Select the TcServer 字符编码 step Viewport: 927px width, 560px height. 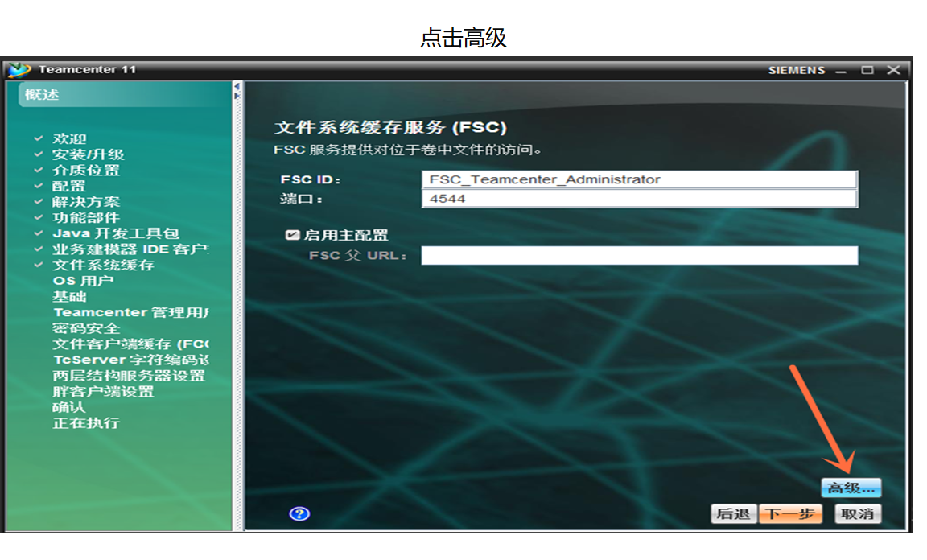[130, 360]
